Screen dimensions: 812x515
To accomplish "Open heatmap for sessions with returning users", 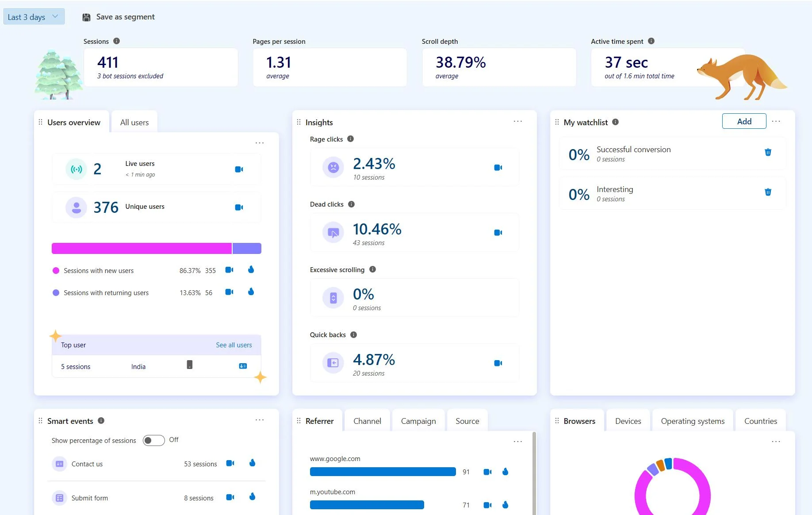I will (x=251, y=292).
